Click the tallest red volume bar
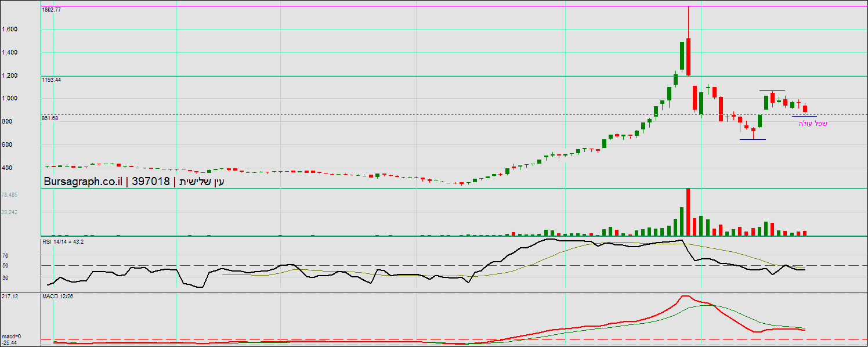This screenshot has width=868, height=347. click(688, 212)
